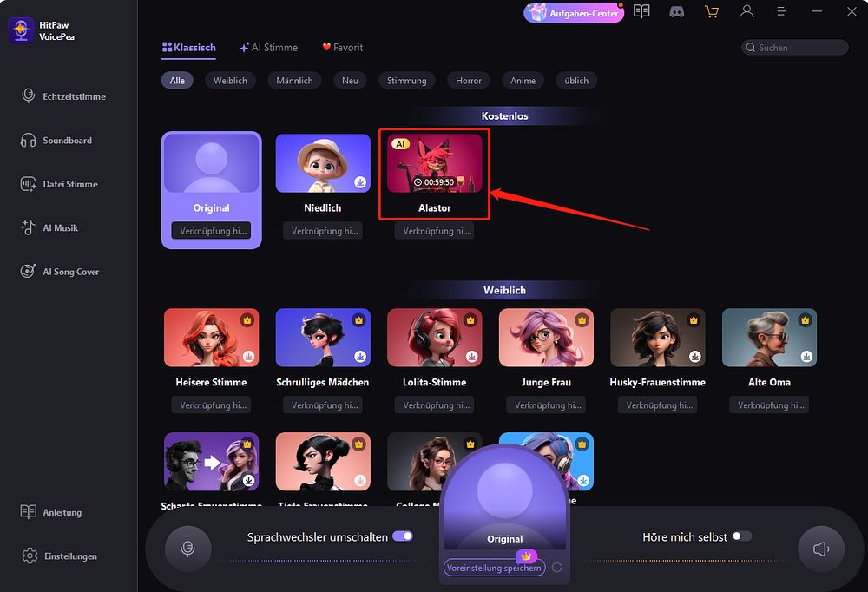The height and width of the screenshot is (592, 868).
Task: Open the user account profile icon
Action: [746, 11]
